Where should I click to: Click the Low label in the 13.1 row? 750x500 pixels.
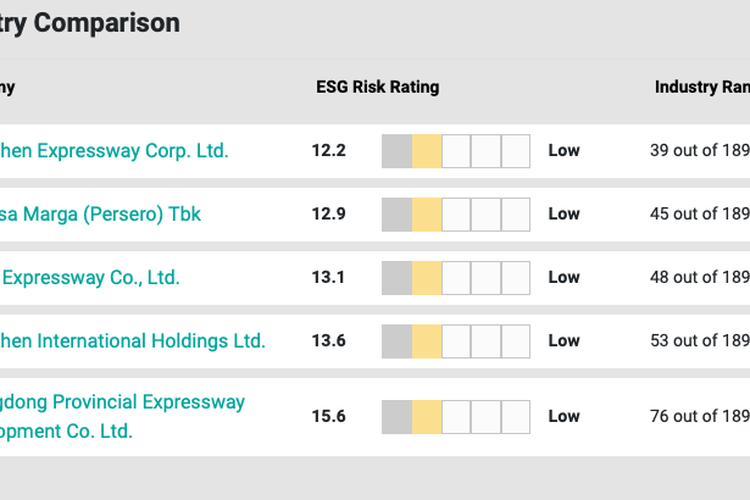tap(564, 277)
